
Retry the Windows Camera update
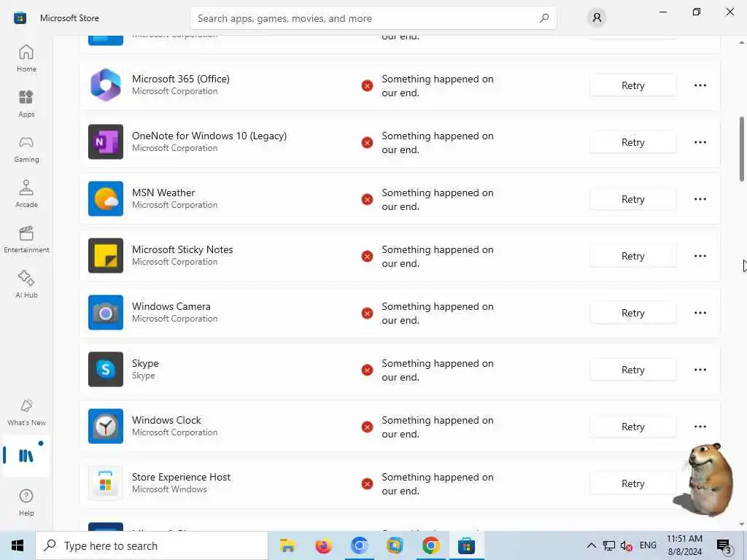(632, 313)
